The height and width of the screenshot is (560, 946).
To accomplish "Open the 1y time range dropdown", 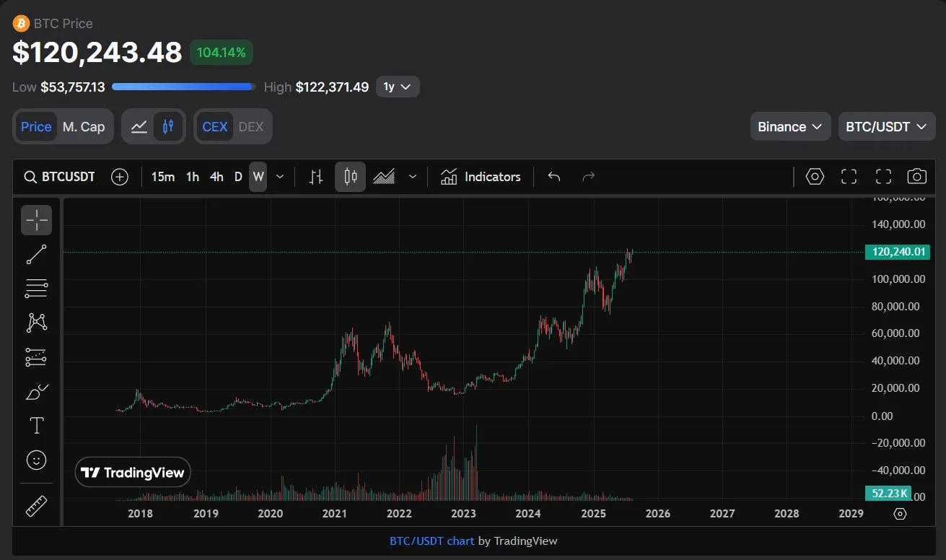I will click(x=397, y=87).
